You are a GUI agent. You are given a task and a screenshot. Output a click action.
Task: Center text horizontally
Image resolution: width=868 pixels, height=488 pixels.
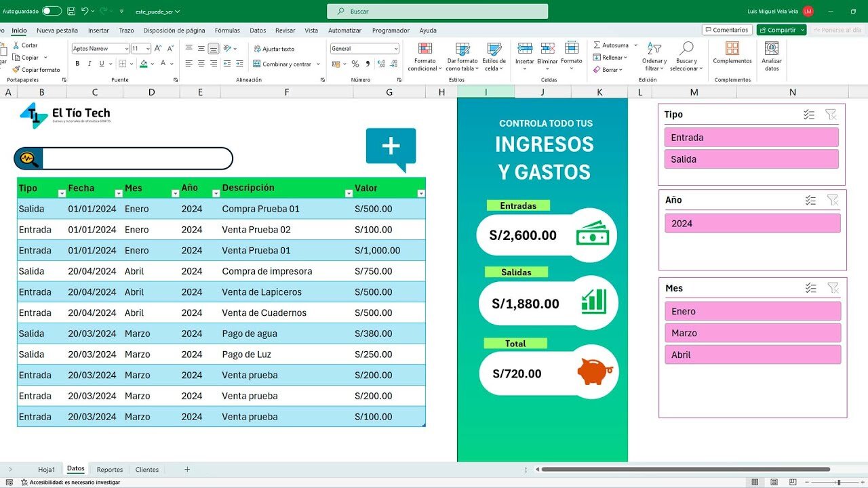[x=201, y=64]
